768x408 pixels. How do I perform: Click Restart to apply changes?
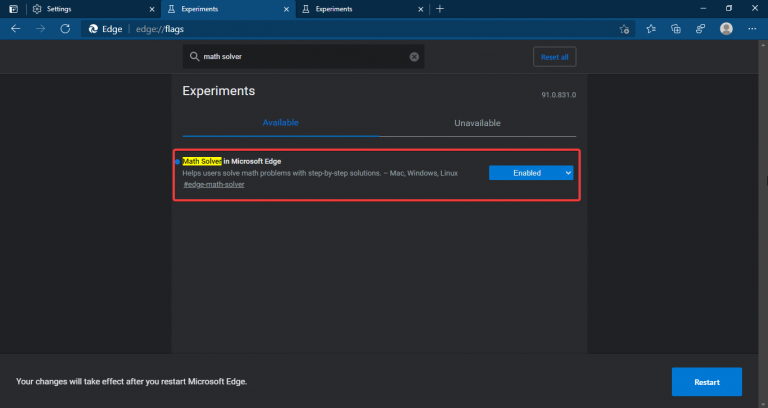tap(707, 382)
